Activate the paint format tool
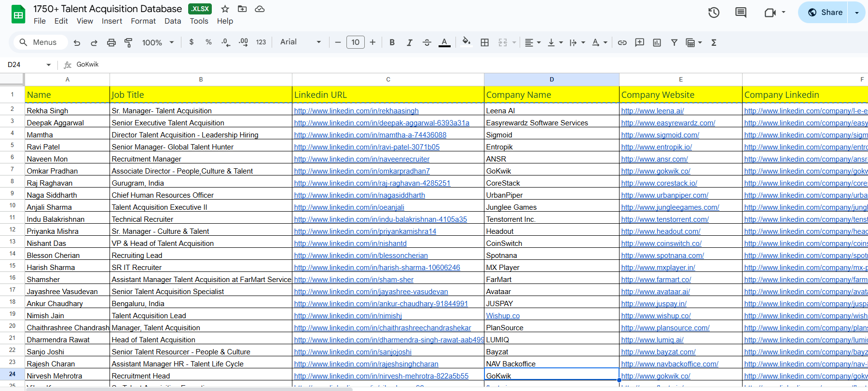This screenshot has height=391, width=868. [128, 42]
